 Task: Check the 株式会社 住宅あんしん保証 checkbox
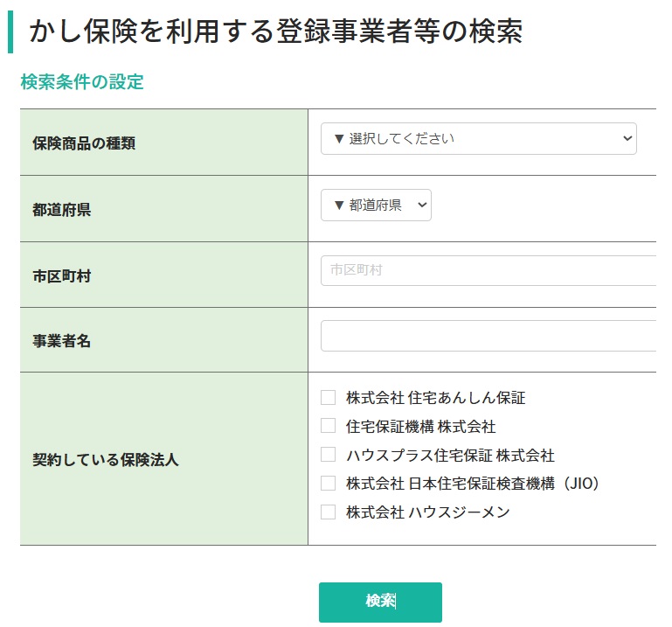click(x=329, y=398)
